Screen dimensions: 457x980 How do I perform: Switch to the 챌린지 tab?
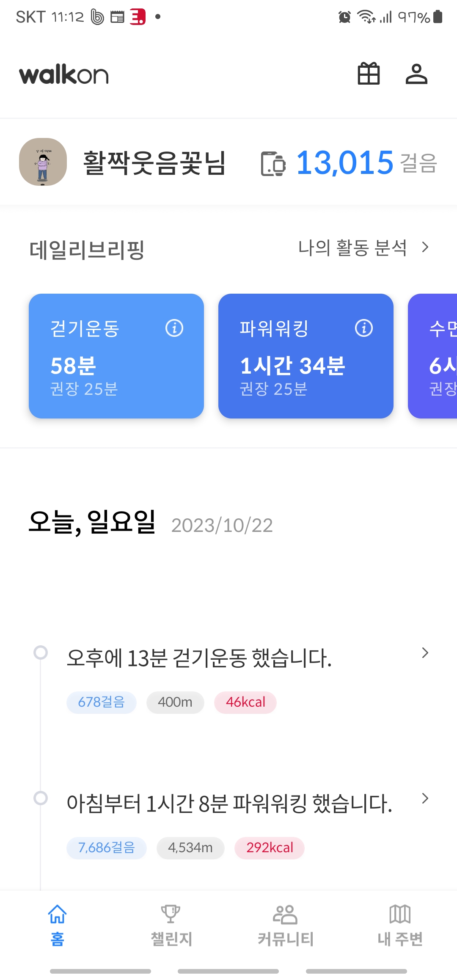click(171, 925)
